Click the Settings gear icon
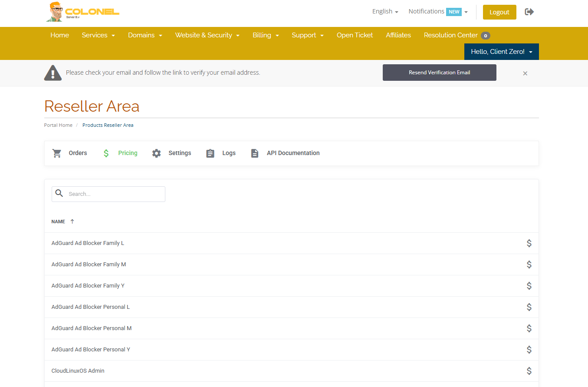 (157, 153)
